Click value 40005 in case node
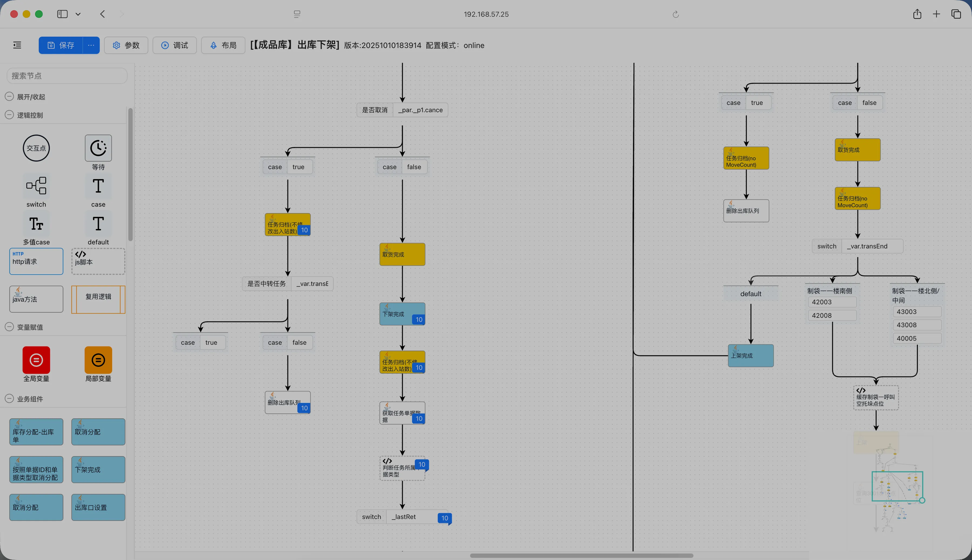This screenshot has width=972, height=560. (x=917, y=339)
